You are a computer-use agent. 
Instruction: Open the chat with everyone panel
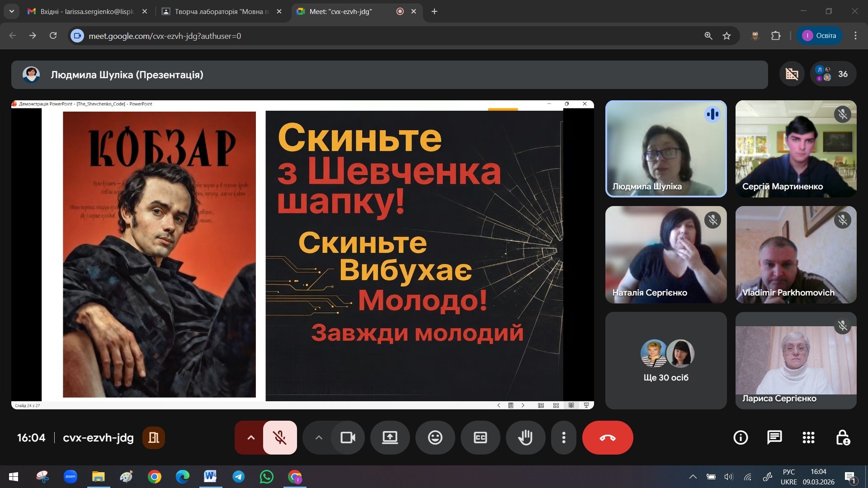(774, 437)
